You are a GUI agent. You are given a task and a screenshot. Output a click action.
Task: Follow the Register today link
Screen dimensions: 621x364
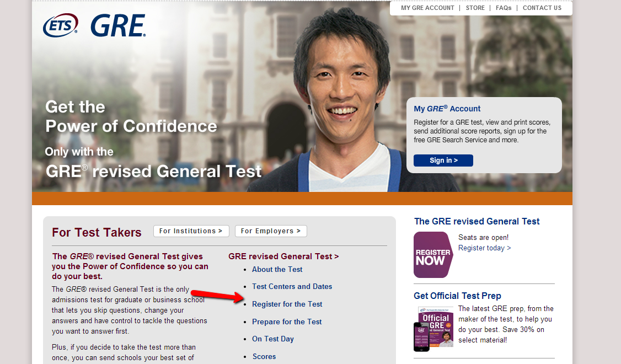tap(484, 248)
